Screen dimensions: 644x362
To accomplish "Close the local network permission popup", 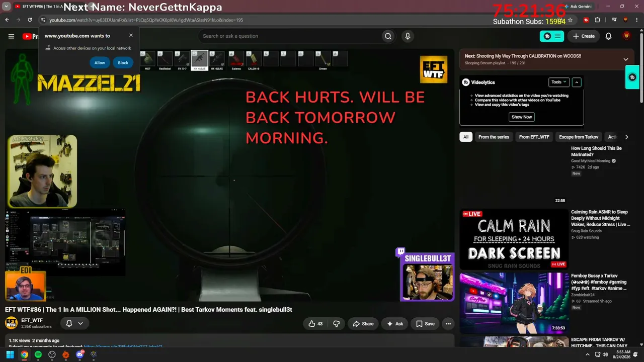I will [x=131, y=35].
